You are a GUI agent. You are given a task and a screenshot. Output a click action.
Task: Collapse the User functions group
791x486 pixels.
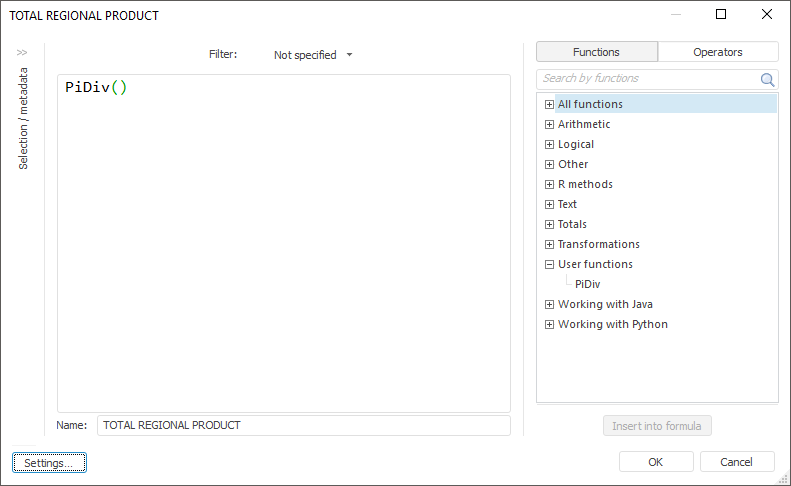(549, 264)
